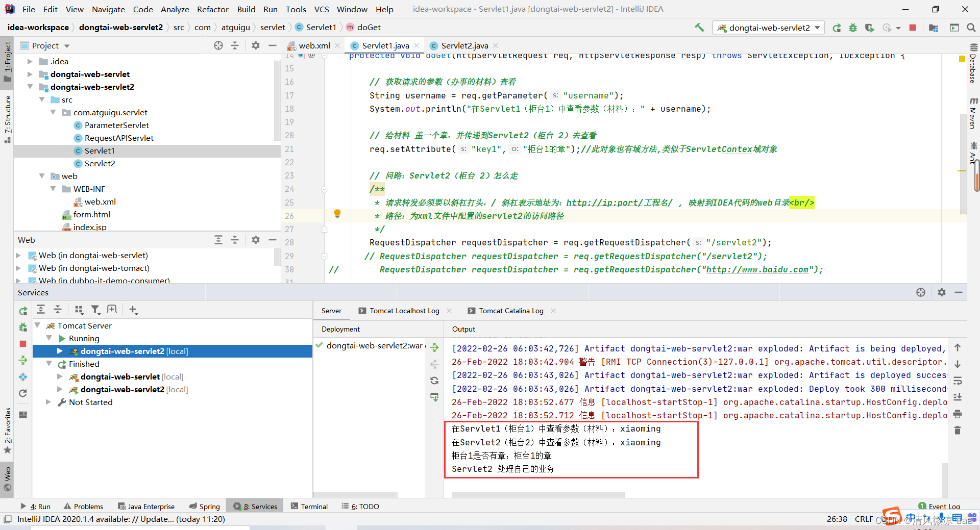The width and height of the screenshot is (980, 530).
Task: Open the Refactor menu
Action: pos(213,9)
